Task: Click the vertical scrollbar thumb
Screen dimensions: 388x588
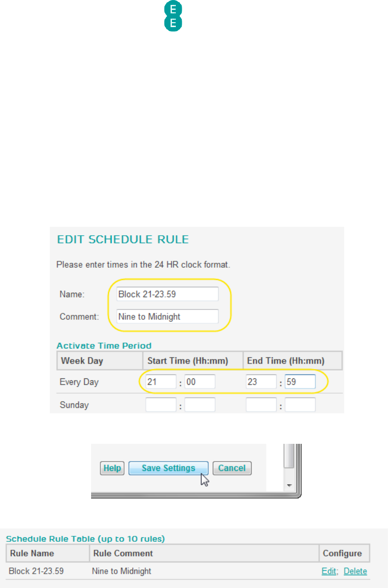Action: [289, 456]
